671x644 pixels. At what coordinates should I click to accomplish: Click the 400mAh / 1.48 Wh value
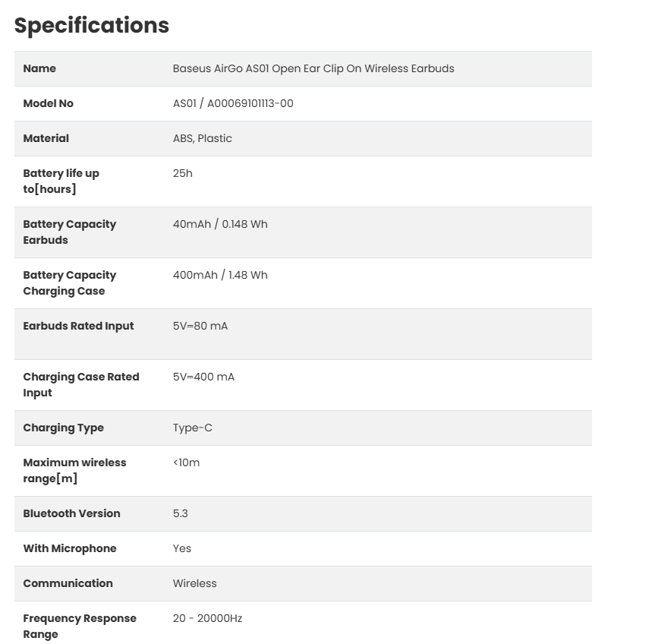[x=220, y=275]
